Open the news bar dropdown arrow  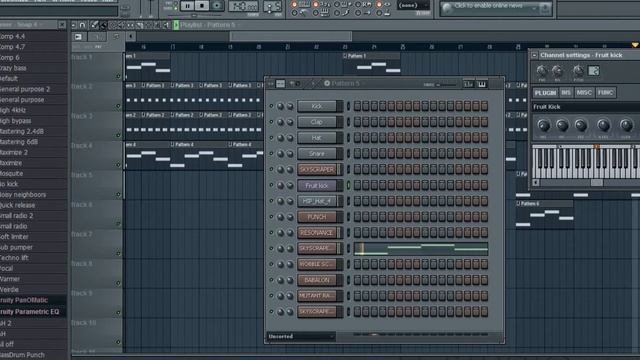534,8
